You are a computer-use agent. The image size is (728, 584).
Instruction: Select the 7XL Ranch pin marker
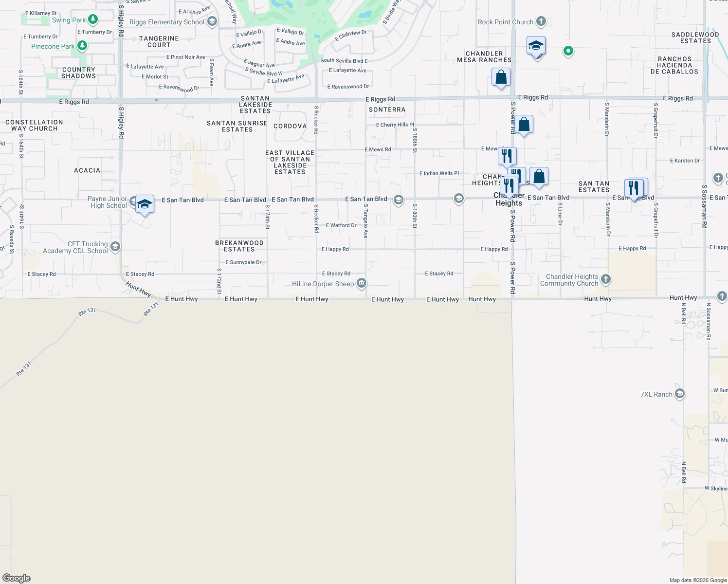point(679,394)
